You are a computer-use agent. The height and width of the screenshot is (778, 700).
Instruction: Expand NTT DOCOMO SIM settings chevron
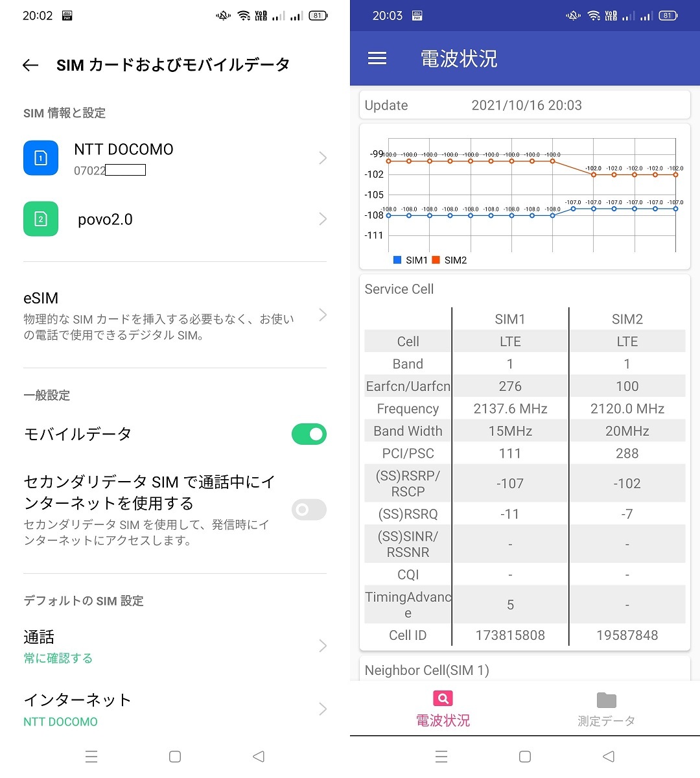(x=323, y=158)
